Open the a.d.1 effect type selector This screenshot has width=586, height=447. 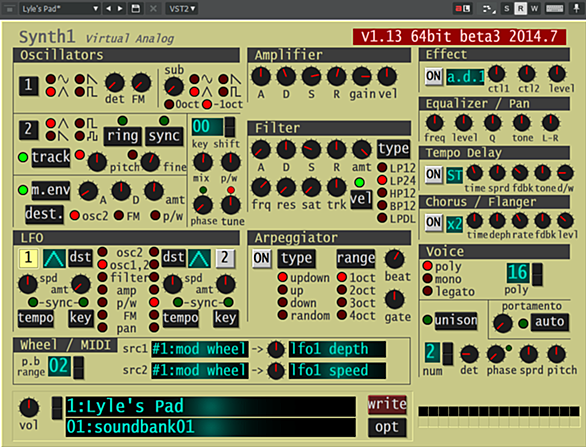pyautogui.click(x=465, y=77)
